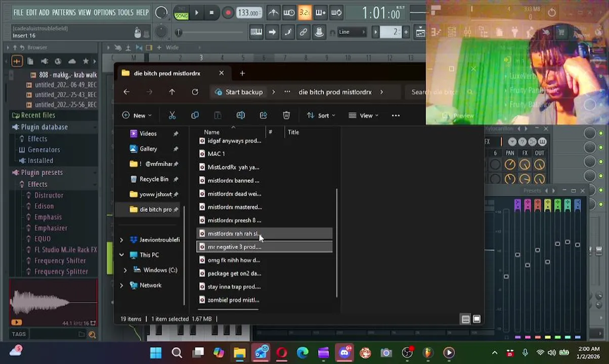609x364 pixels.
Task: Expand the This PC tree node
Action: pyautogui.click(x=121, y=255)
